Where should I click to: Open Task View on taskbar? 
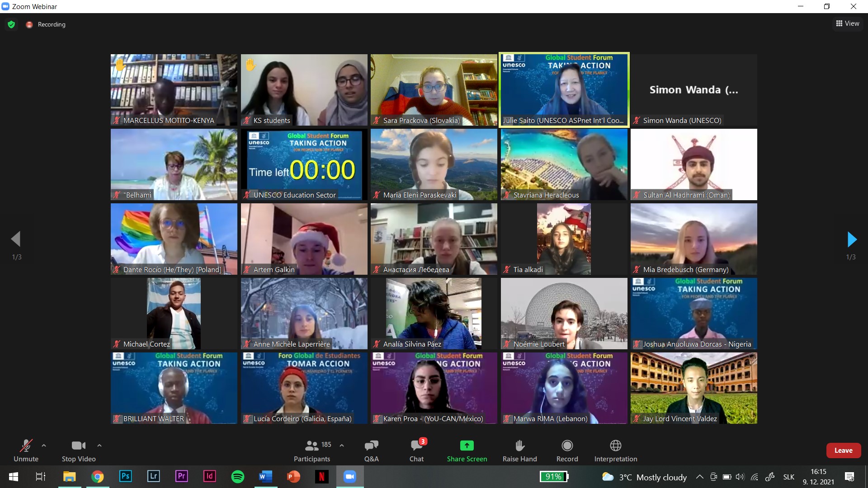pyautogui.click(x=41, y=477)
